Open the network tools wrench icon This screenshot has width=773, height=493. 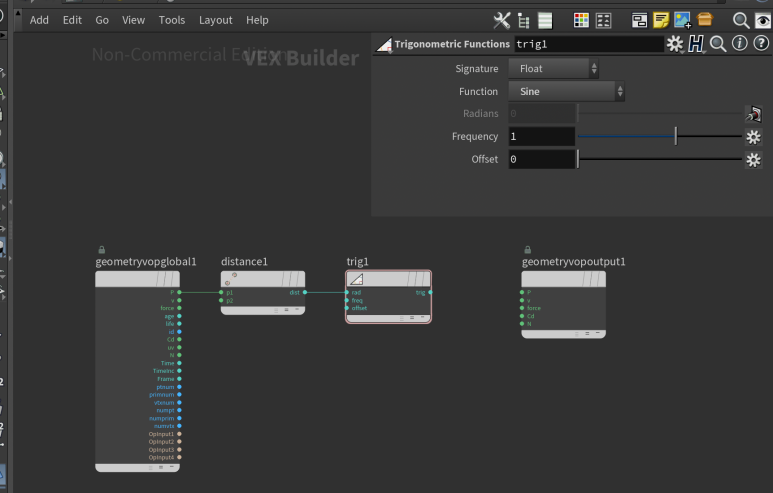pos(502,20)
